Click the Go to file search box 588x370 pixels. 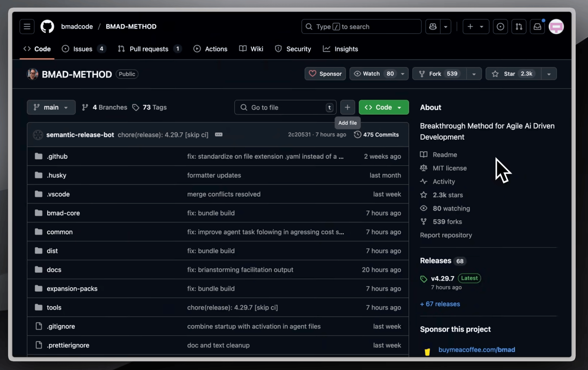point(285,107)
